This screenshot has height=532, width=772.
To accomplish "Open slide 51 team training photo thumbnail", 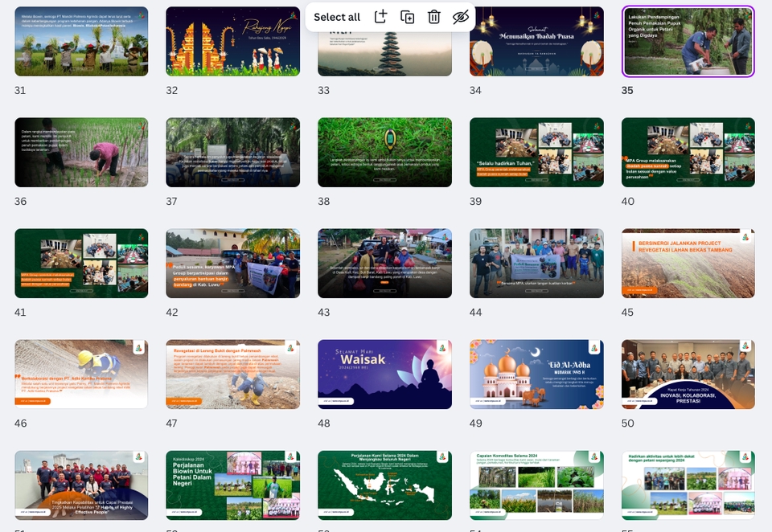I will point(81,485).
